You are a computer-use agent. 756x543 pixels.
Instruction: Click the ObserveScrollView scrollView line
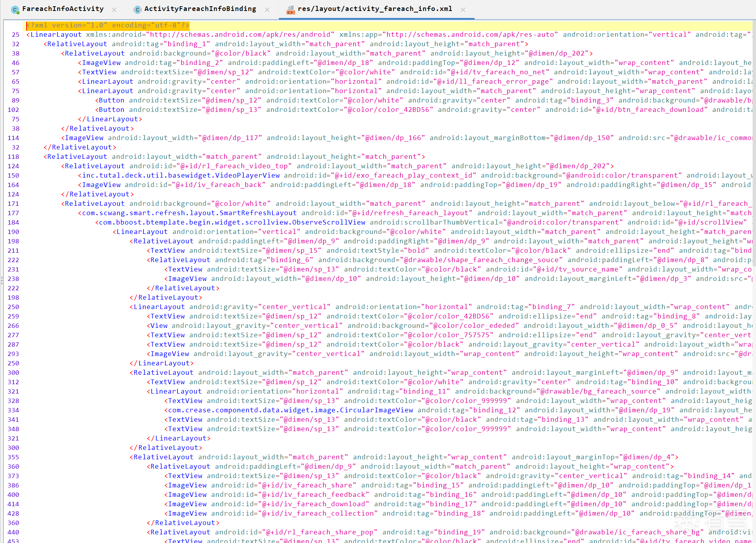424,223
